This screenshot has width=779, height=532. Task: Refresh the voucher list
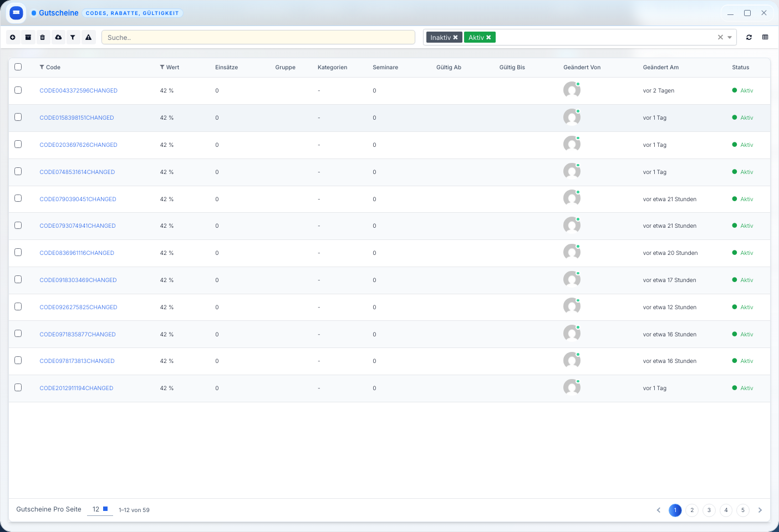point(749,37)
